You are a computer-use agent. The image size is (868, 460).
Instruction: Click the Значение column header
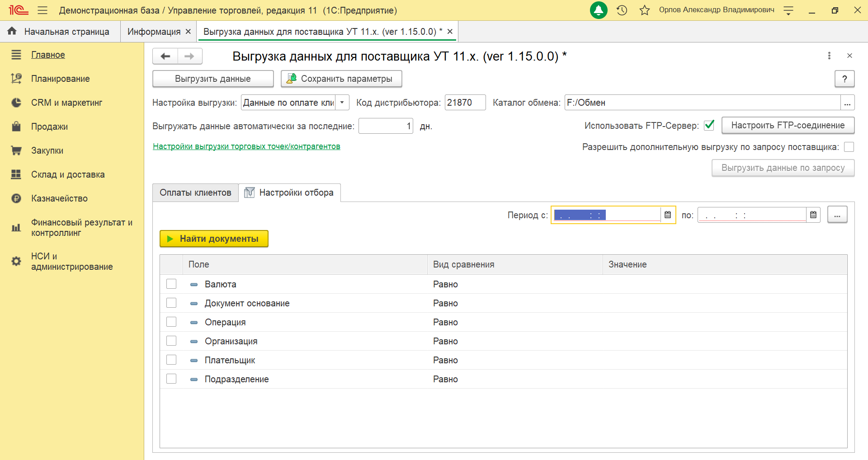(725, 264)
